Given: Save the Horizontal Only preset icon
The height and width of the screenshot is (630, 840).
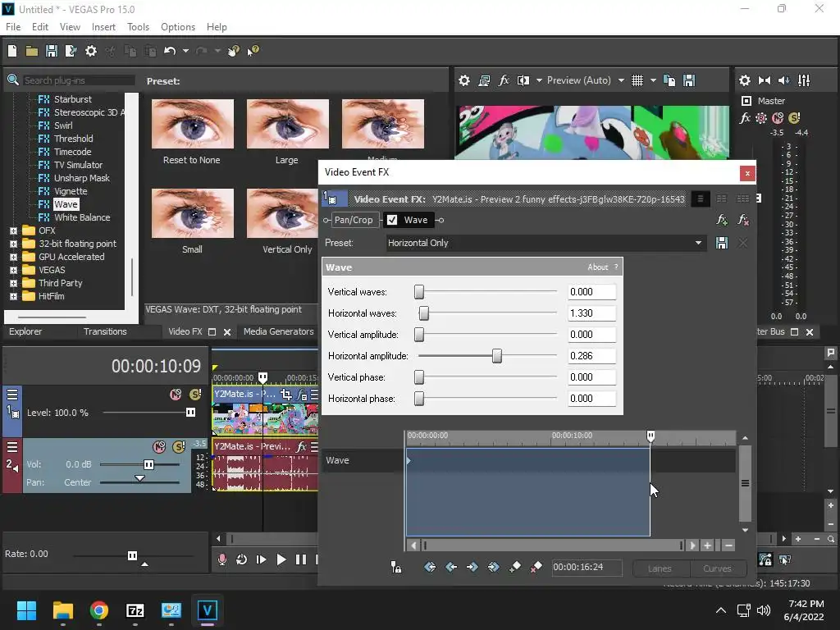Looking at the screenshot, I should (x=722, y=243).
